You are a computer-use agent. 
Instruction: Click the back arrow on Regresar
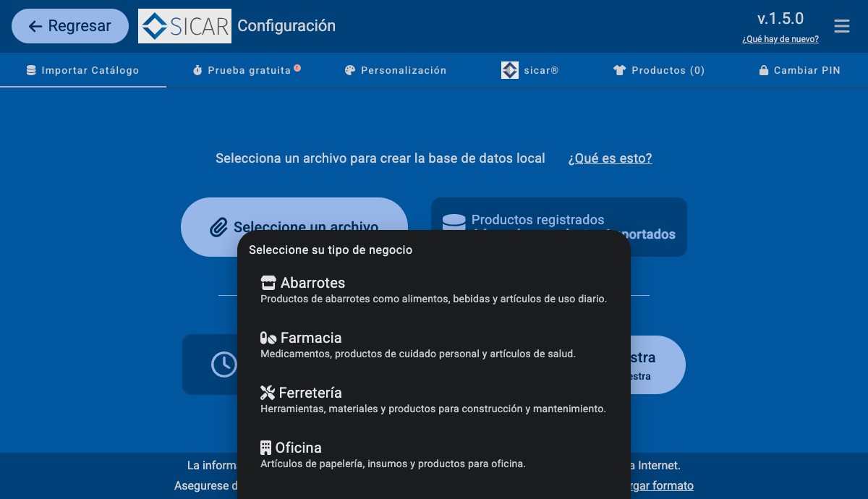(35, 26)
